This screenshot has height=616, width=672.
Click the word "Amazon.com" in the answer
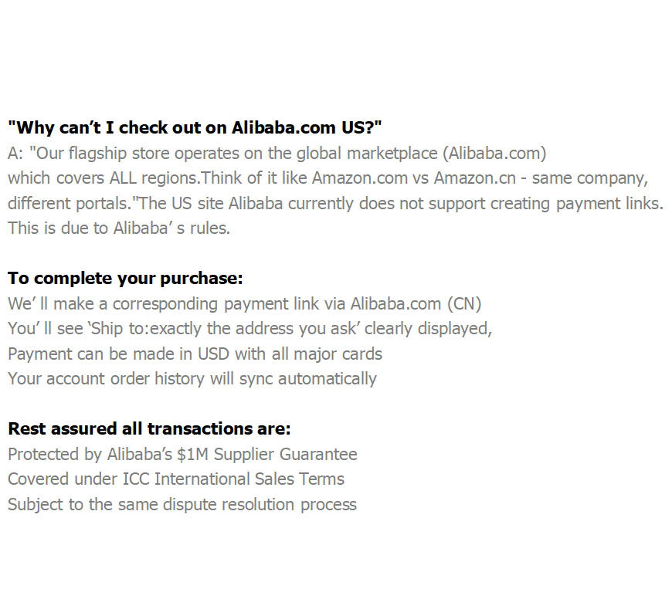359,178
